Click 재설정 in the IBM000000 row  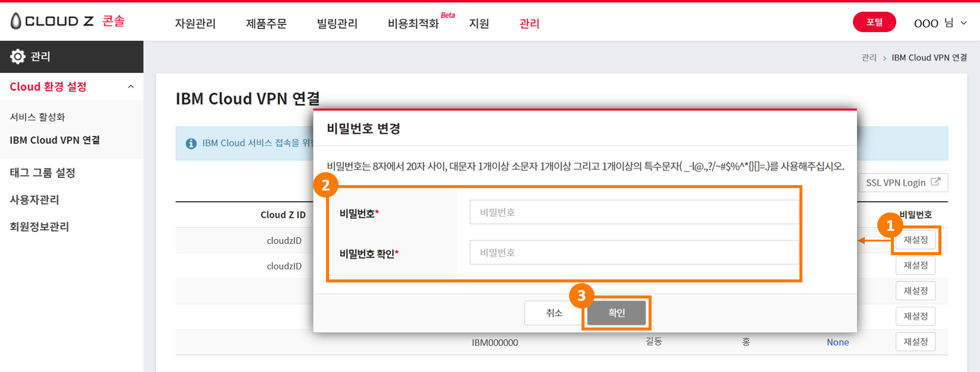(915, 342)
